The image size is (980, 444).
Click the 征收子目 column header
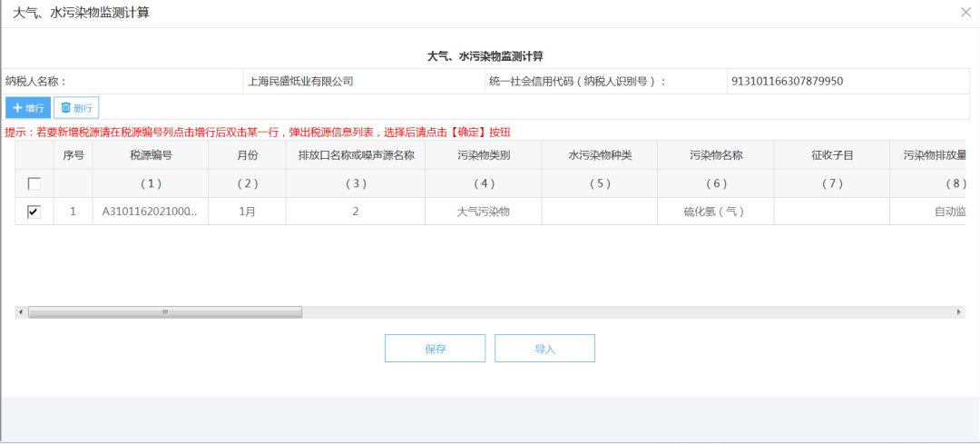click(x=832, y=155)
